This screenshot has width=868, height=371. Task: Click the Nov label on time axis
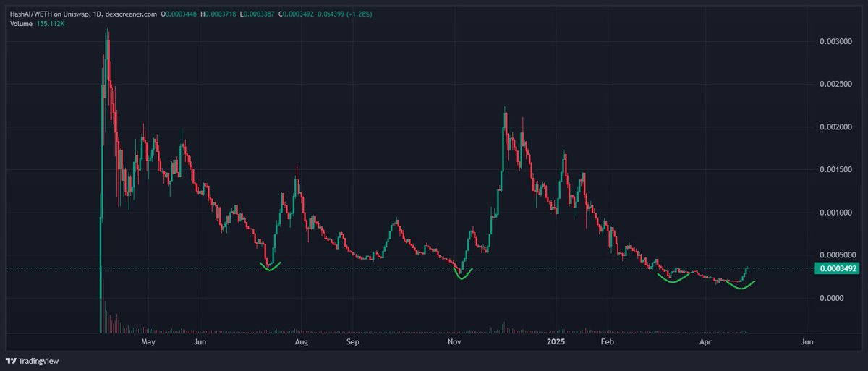pos(454,341)
